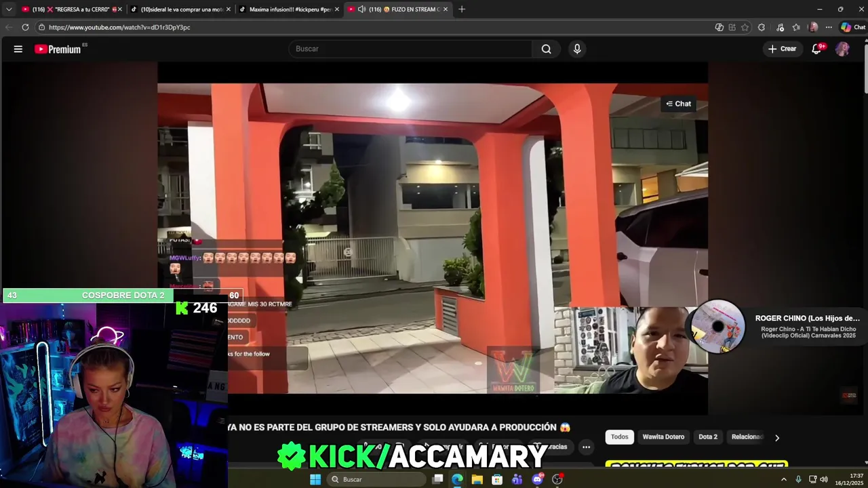This screenshot has height=488, width=868.
Task: Close the "Maxima infusion!!!" tab
Action: click(337, 9)
